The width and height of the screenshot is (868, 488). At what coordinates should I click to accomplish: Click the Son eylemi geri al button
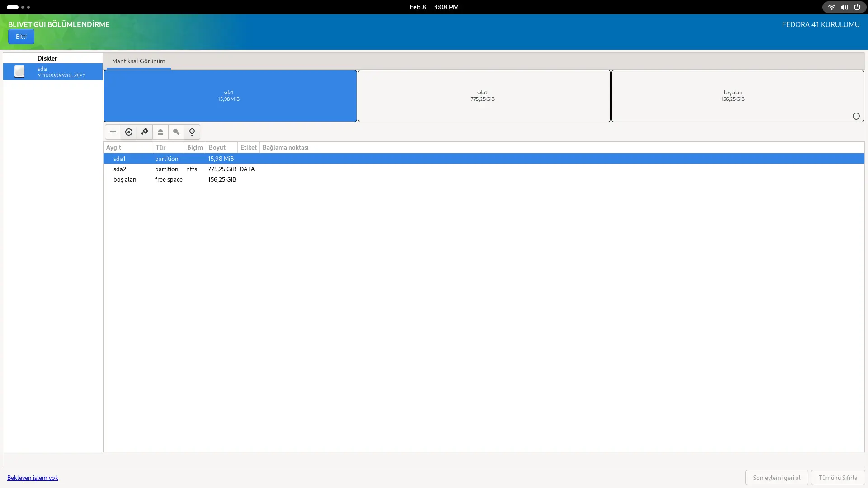click(777, 478)
